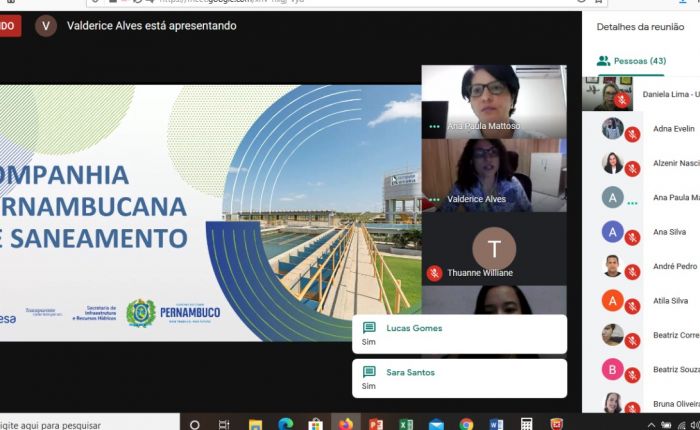Show hidden system tray icons
The height and width of the screenshot is (430, 700).
[x=651, y=425]
